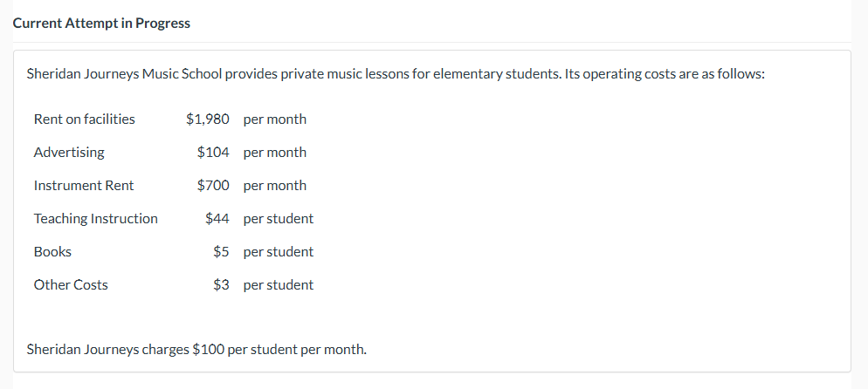
Task: Click the $44 teaching instruction amount
Action: click(x=217, y=218)
